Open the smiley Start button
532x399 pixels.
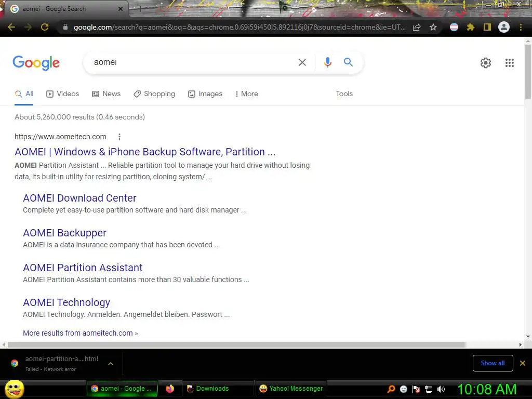pos(15,389)
